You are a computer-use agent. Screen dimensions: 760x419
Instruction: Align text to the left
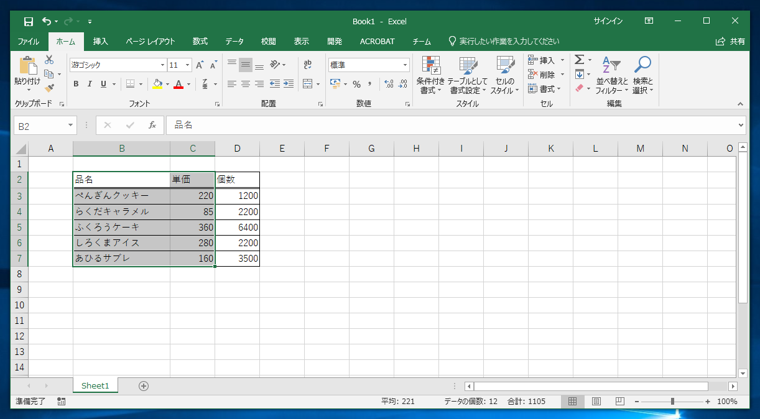pyautogui.click(x=232, y=84)
